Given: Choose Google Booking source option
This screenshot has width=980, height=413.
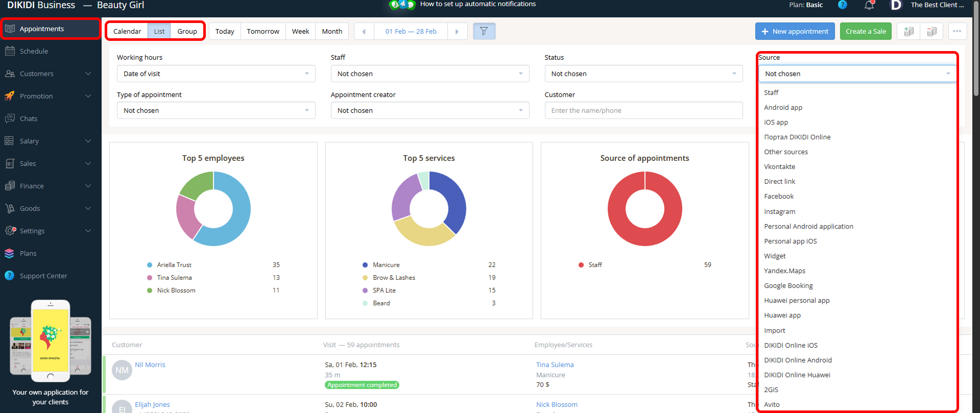Looking at the screenshot, I should [788, 286].
